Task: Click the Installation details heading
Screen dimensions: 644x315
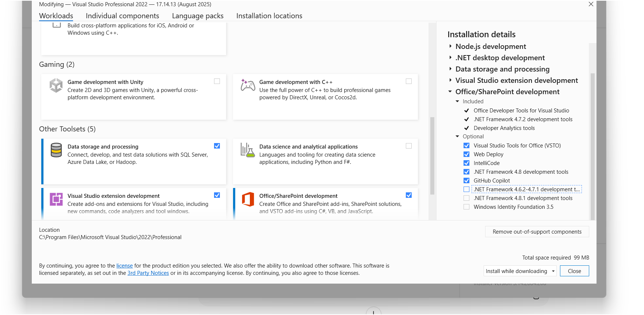Action: pyautogui.click(x=481, y=35)
